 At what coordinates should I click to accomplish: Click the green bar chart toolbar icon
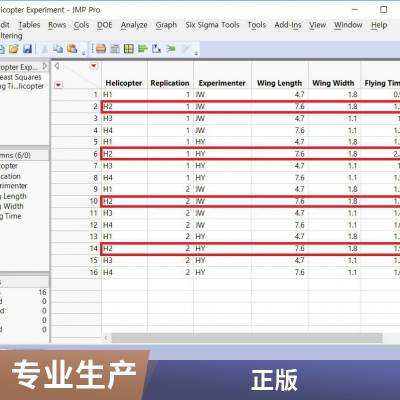[143, 49]
